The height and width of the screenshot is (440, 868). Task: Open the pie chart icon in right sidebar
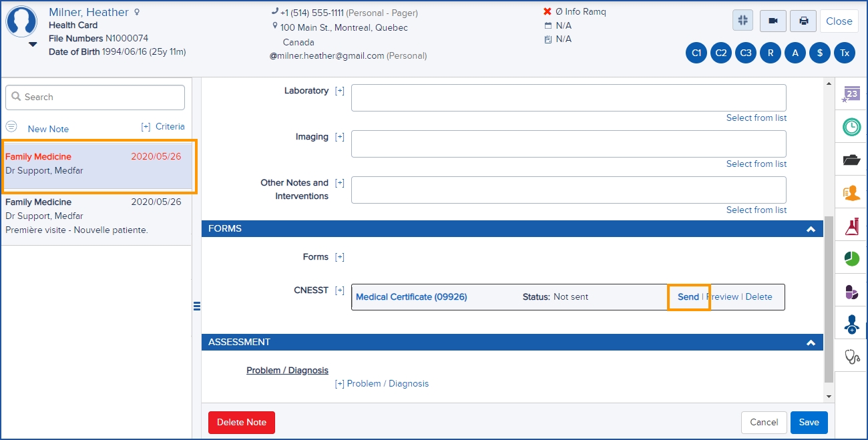(x=851, y=258)
